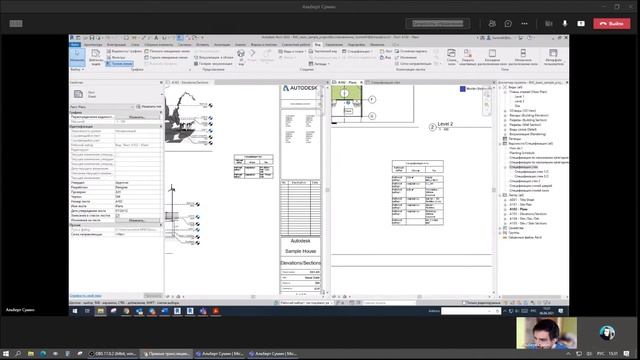Click Edit button for visibility overrides

(137, 117)
